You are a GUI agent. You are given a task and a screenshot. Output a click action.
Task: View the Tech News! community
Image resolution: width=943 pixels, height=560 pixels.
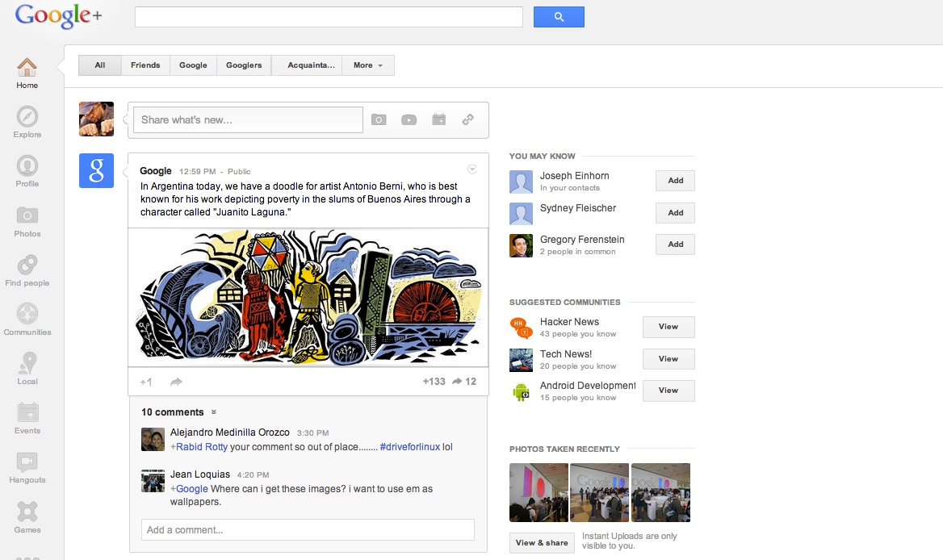[668, 359]
